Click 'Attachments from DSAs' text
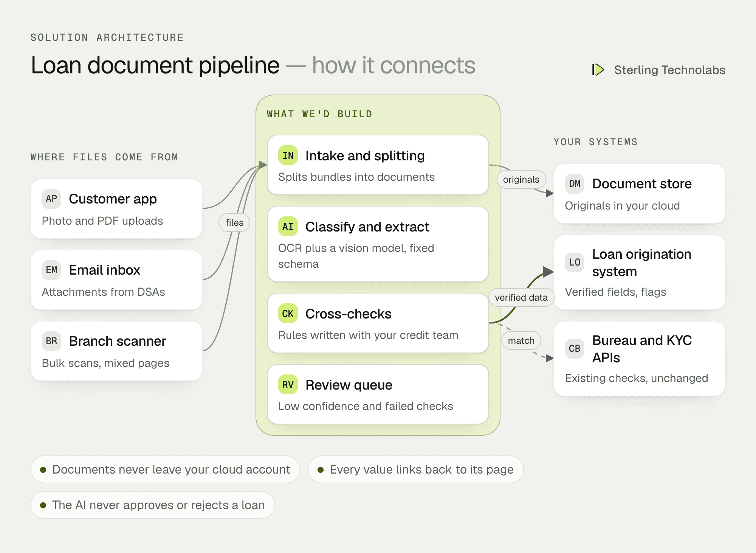The image size is (756, 553). click(x=103, y=292)
